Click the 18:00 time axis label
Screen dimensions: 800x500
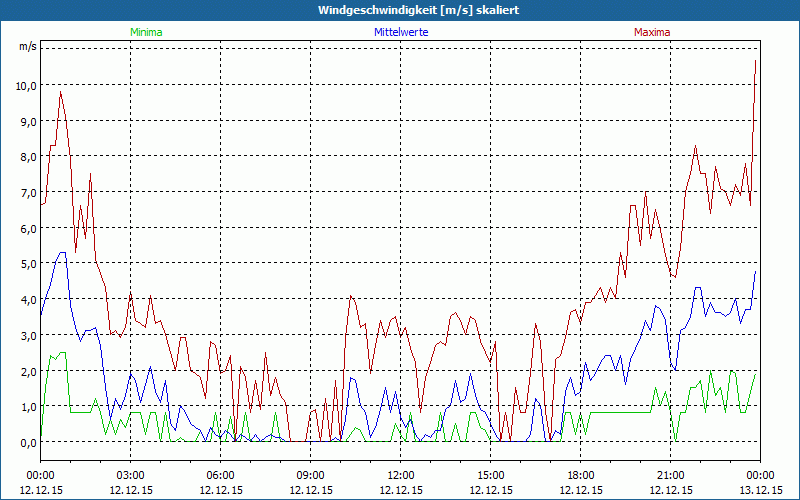tap(581, 476)
